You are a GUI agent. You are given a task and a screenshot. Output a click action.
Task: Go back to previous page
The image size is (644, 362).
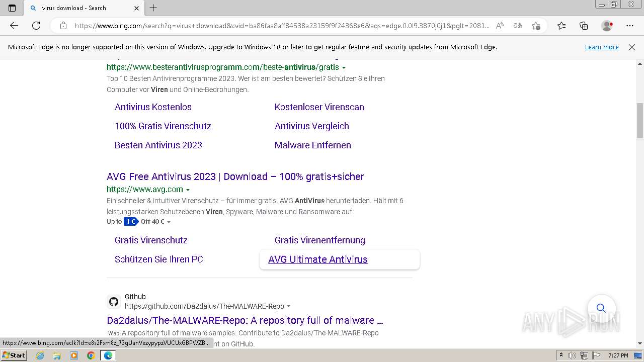click(x=14, y=26)
